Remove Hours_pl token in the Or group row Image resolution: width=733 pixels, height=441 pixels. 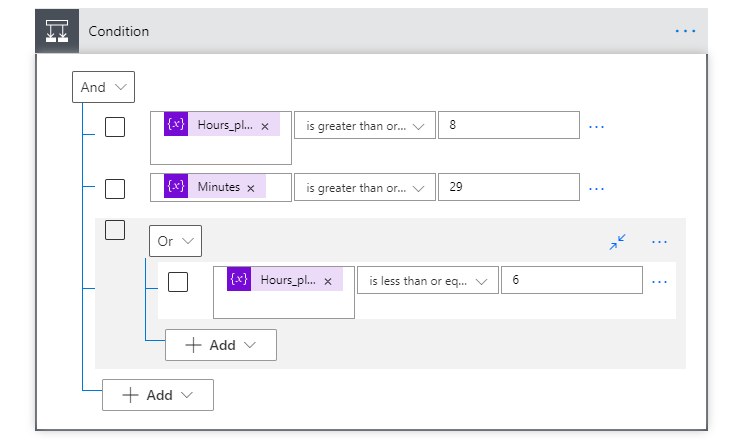(x=328, y=281)
